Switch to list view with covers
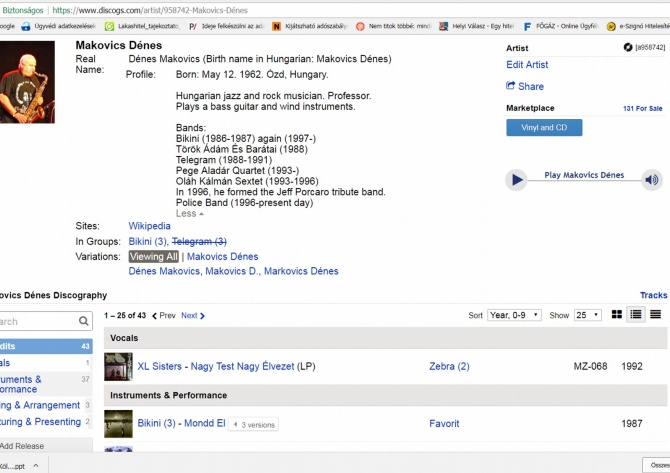The image size is (670, 473). [x=636, y=315]
